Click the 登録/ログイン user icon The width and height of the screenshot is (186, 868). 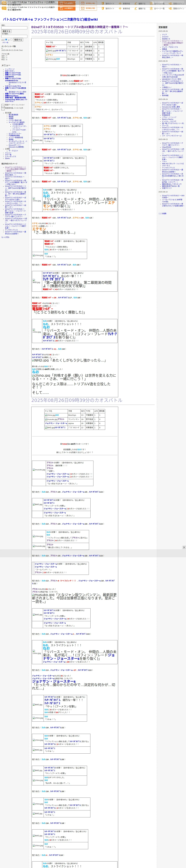(x=170, y=8)
